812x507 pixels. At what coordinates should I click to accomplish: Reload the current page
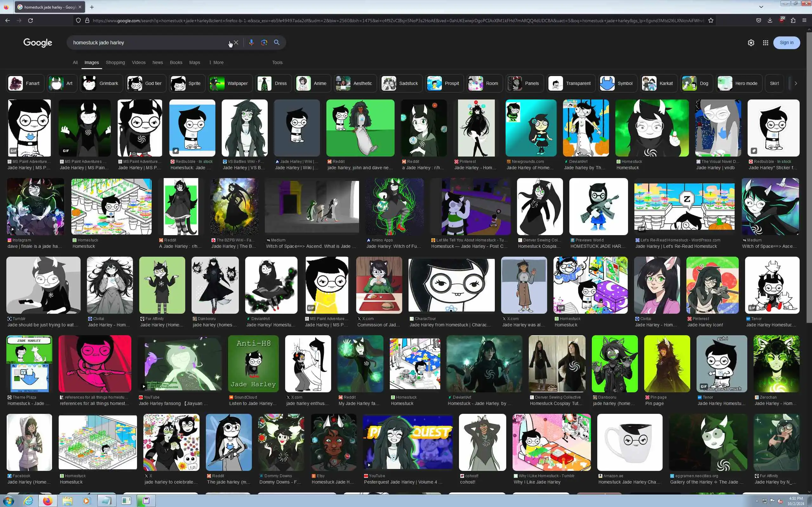pyautogui.click(x=30, y=21)
